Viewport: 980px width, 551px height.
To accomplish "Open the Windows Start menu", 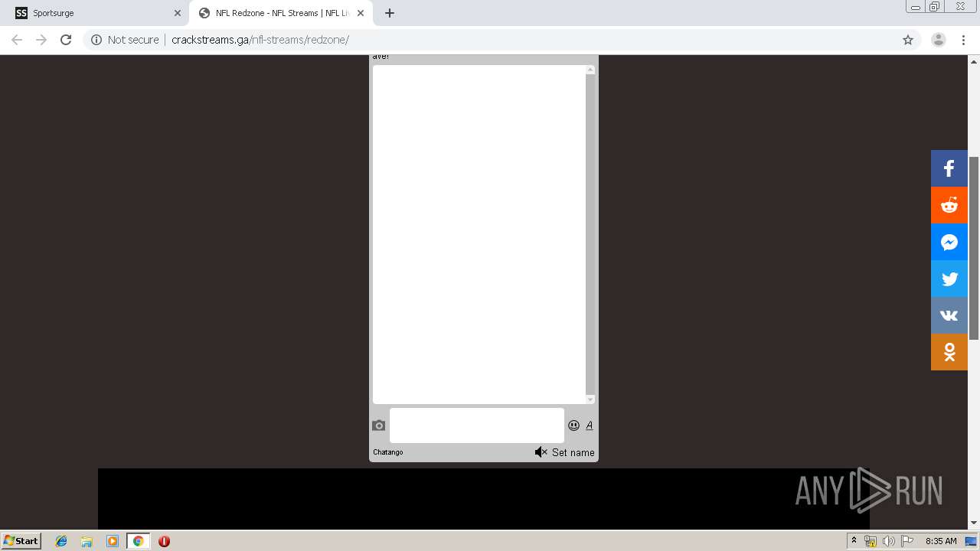I will [x=21, y=540].
